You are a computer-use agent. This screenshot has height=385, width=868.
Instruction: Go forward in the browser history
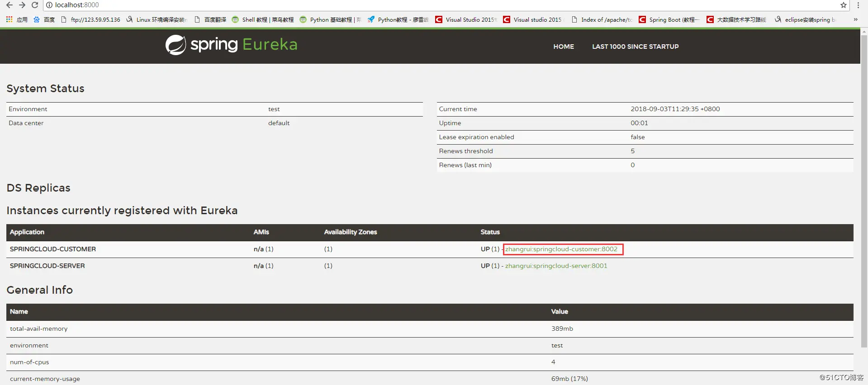point(22,5)
